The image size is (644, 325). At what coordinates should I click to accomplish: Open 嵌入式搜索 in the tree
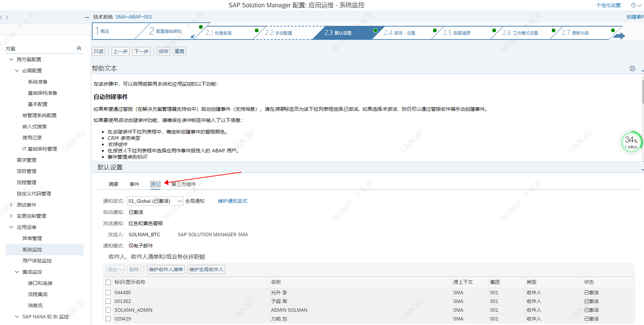[35, 127]
